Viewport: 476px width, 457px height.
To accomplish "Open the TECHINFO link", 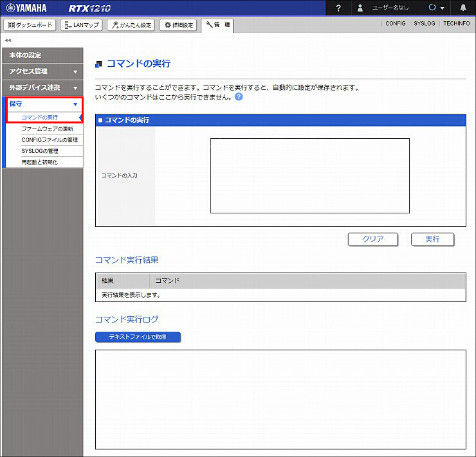I will pos(456,23).
